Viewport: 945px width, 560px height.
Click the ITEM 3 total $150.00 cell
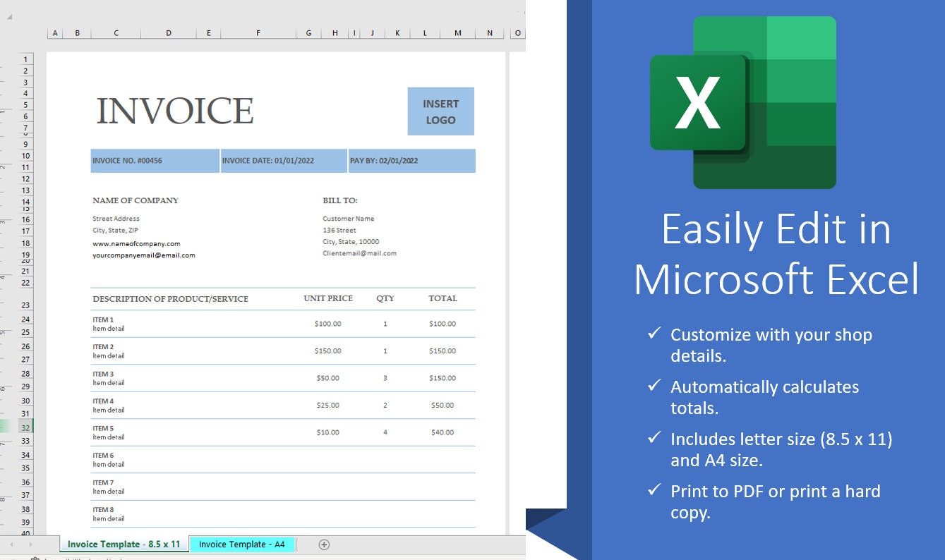[x=443, y=378]
